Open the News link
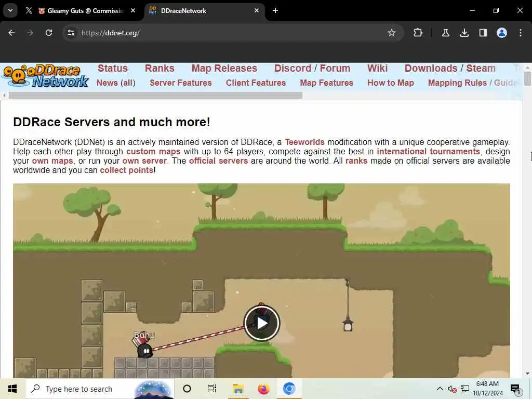This screenshot has height=399, width=532. (x=107, y=83)
